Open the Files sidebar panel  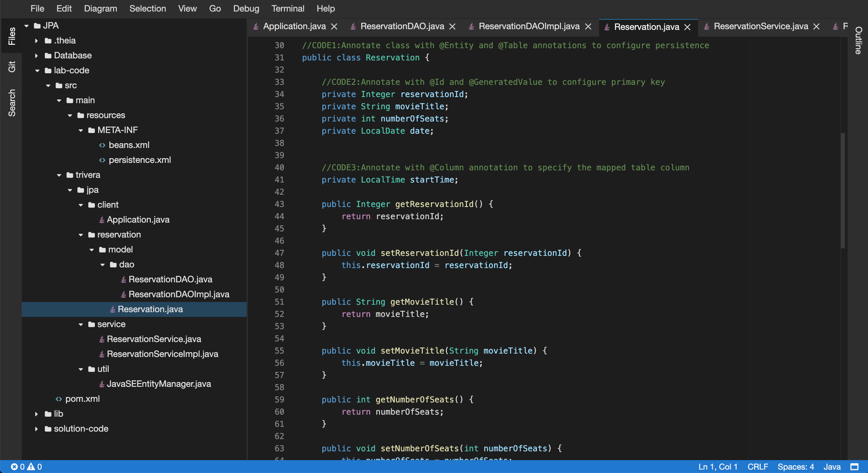pyautogui.click(x=12, y=36)
